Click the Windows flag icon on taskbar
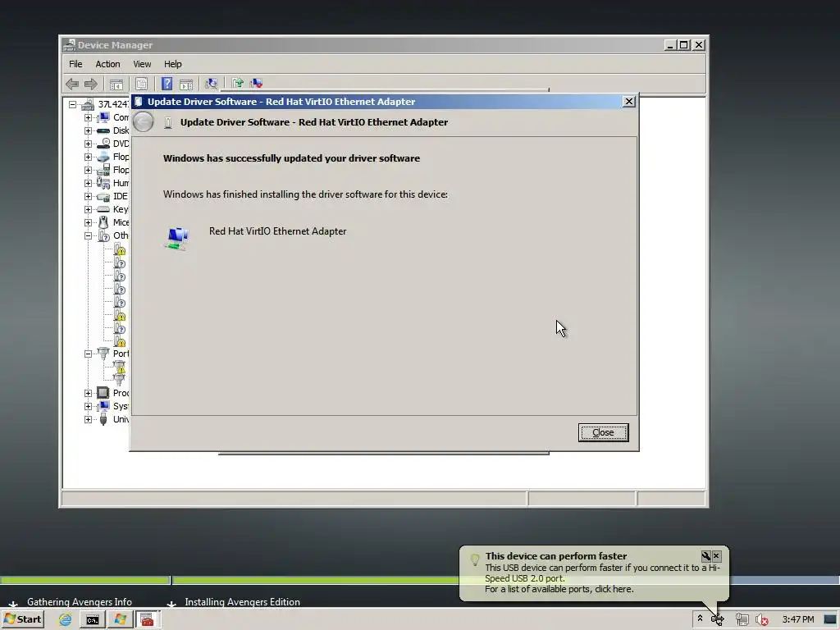 pos(120,620)
